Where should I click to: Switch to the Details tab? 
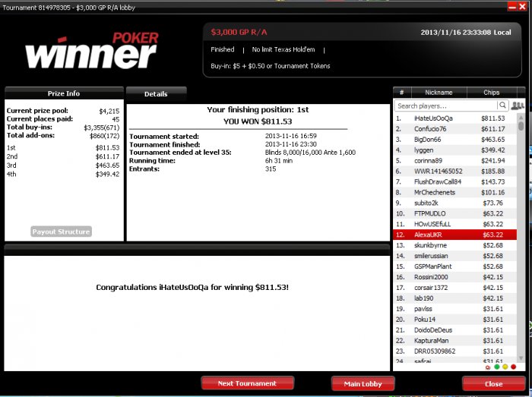point(156,94)
